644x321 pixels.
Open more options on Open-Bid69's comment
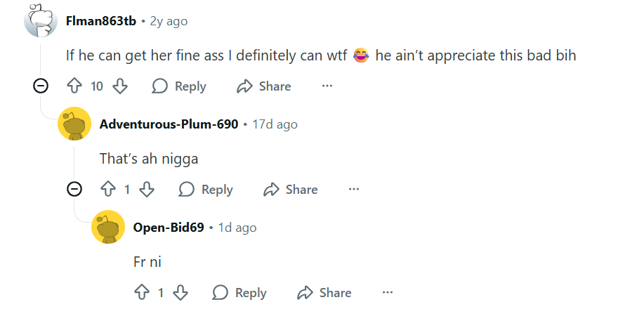[387, 293]
